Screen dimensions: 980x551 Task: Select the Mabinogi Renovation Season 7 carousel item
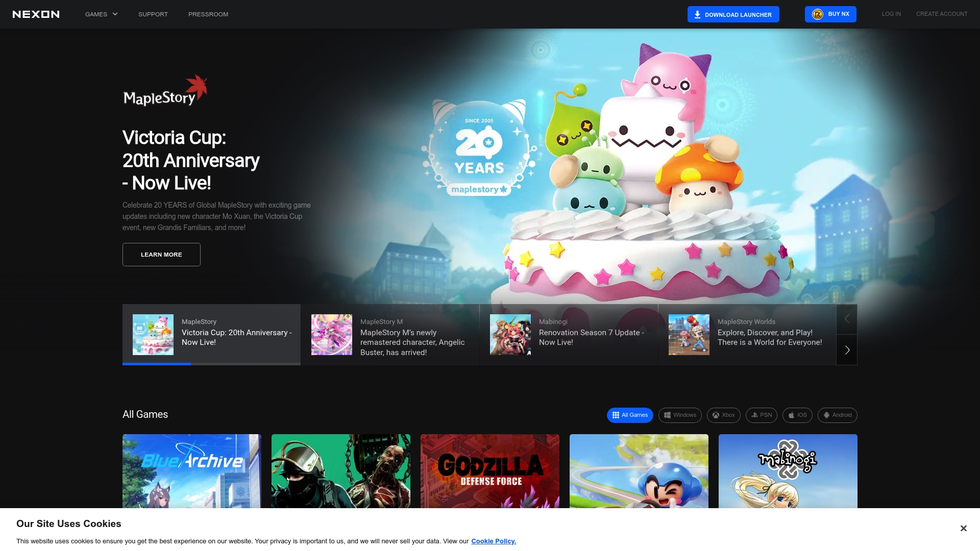[569, 335]
